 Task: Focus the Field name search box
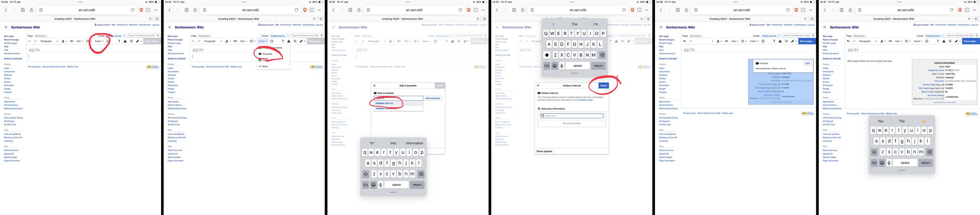click(x=572, y=116)
